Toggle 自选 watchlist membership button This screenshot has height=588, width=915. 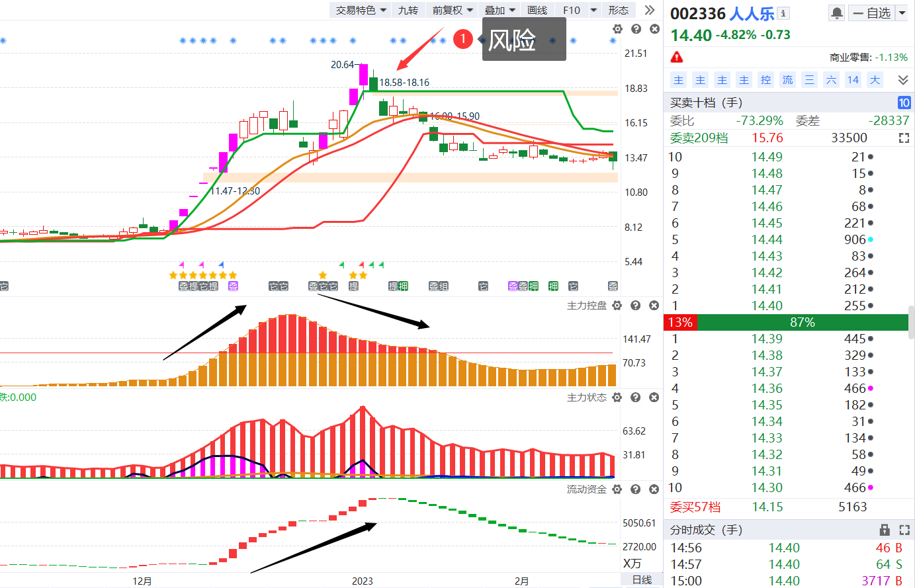[872, 13]
